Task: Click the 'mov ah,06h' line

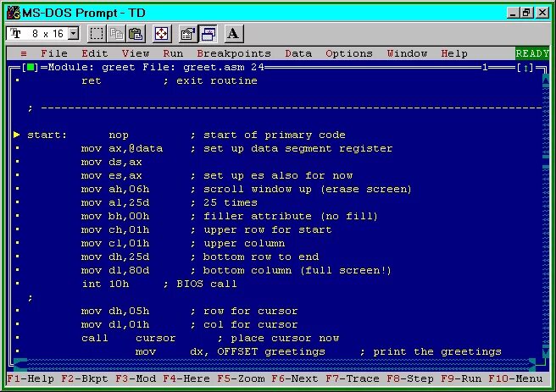Action: (x=247, y=189)
